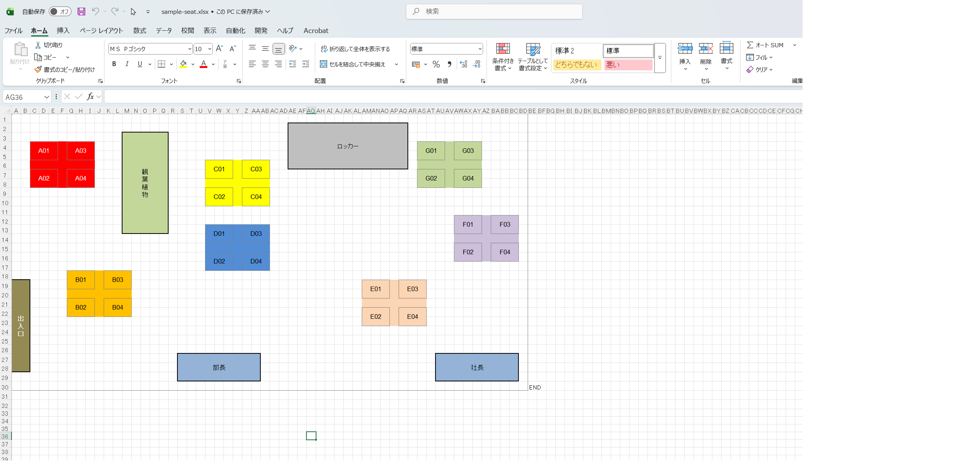Apply Bold formatting
Viewport: 980px width, 464px height.
click(x=114, y=64)
